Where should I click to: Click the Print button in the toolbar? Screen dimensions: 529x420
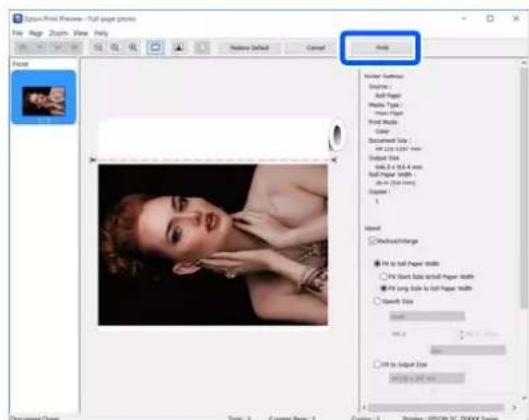point(381,48)
